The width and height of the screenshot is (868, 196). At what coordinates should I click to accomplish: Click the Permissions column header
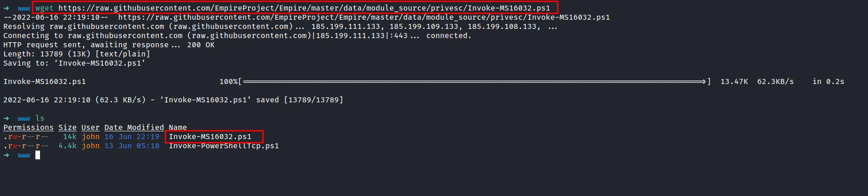click(29, 128)
